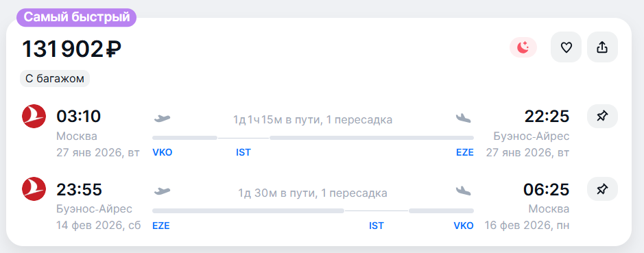Click Turkish Airlines logo on return flight
The width and height of the screenshot is (644, 253).
point(34,189)
